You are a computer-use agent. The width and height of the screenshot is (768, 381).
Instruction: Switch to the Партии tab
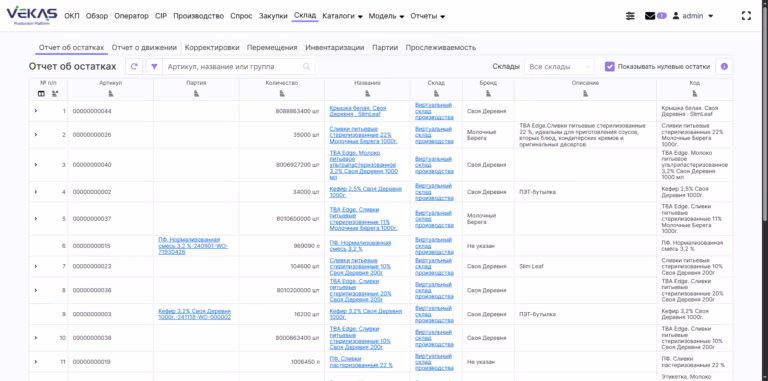point(385,48)
